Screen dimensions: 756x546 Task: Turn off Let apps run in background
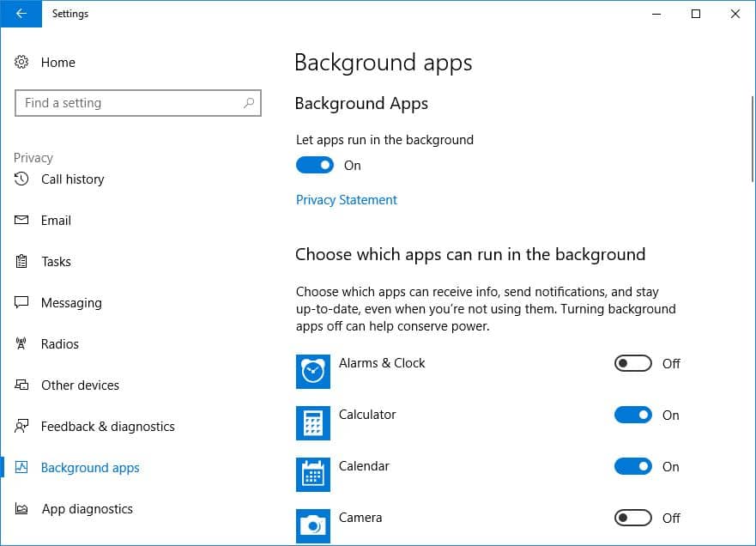(x=315, y=166)
